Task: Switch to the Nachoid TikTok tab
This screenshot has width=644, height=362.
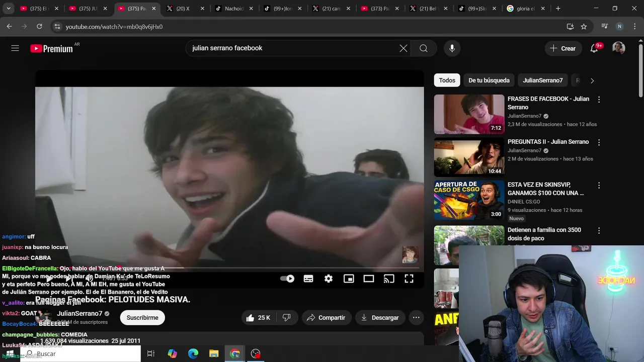Action: point(233,9)
